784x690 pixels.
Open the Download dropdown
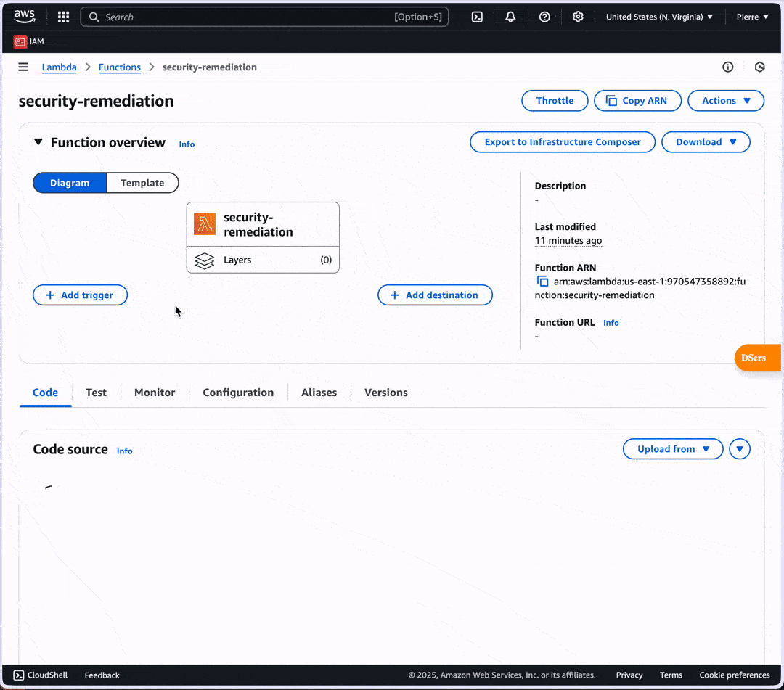click(705, 141)
